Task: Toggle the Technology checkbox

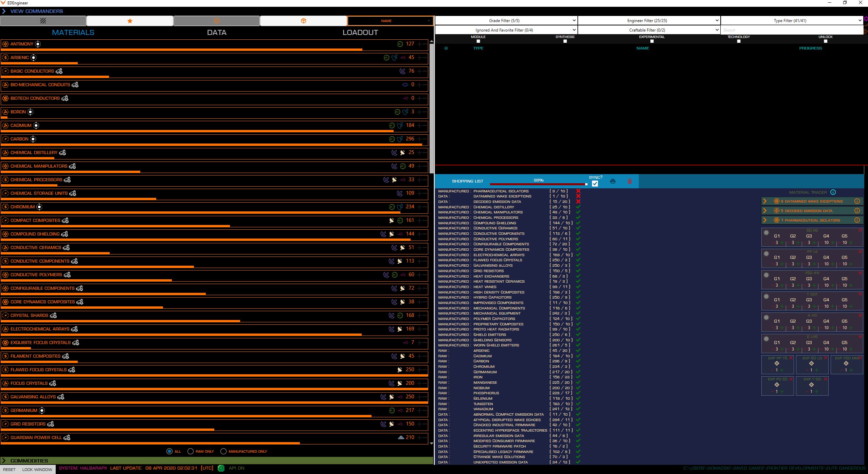Action: point(739,41)
